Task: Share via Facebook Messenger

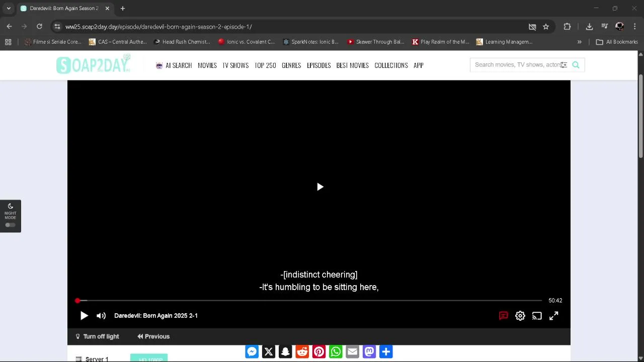Action: [252, 352]
